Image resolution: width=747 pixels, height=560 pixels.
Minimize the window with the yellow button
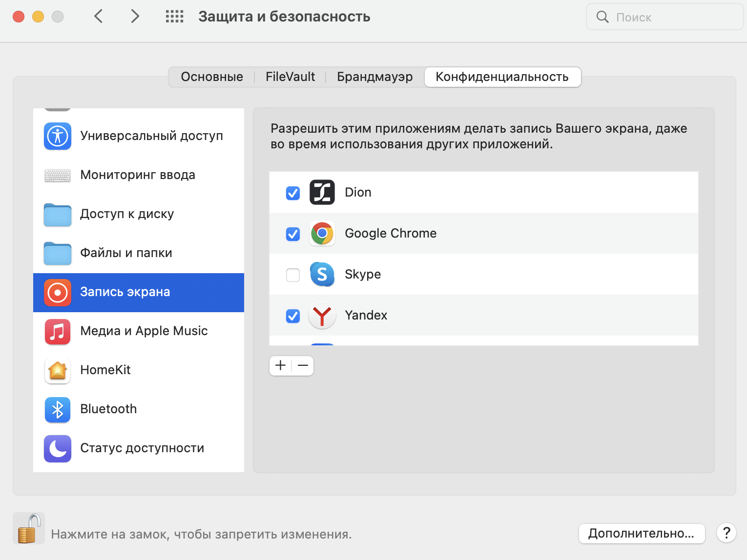click(x=38, y=17)
